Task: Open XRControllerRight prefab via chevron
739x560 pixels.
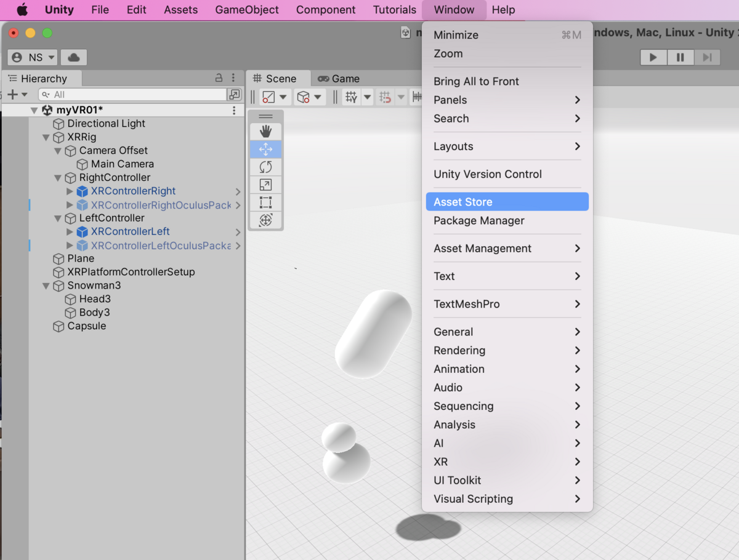Action: point(238,191)
